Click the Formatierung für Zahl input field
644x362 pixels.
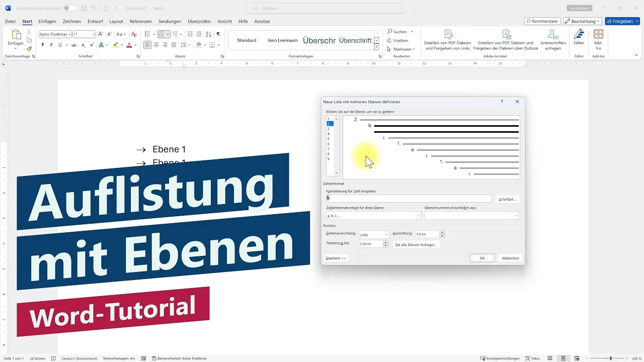(409, 198)
